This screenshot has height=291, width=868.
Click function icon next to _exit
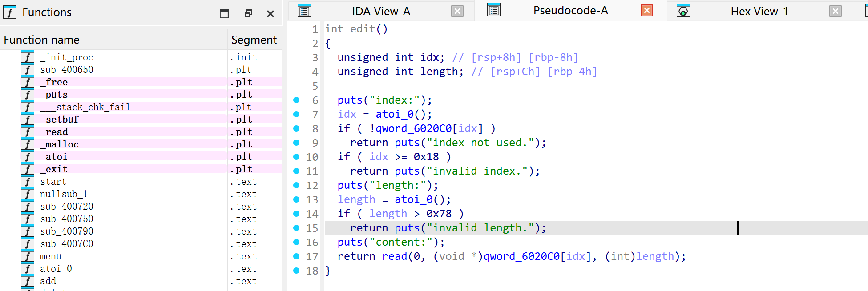click(x=28, y=169)
